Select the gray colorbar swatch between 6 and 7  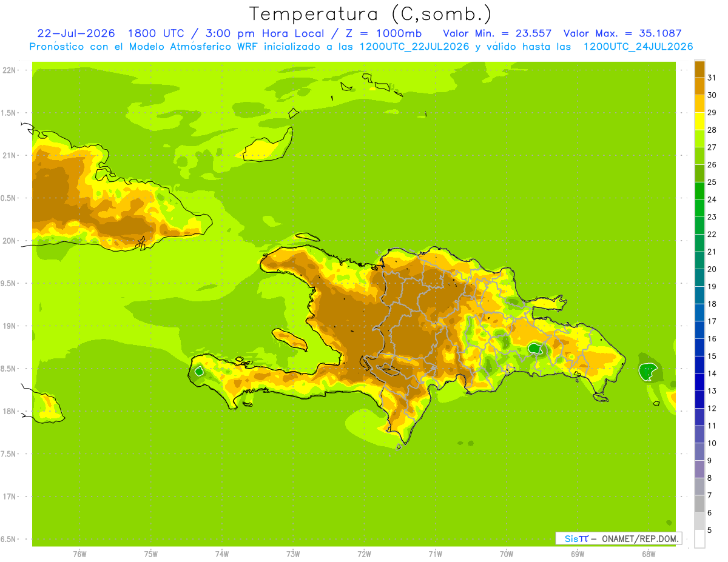click(x=699, y=504)
